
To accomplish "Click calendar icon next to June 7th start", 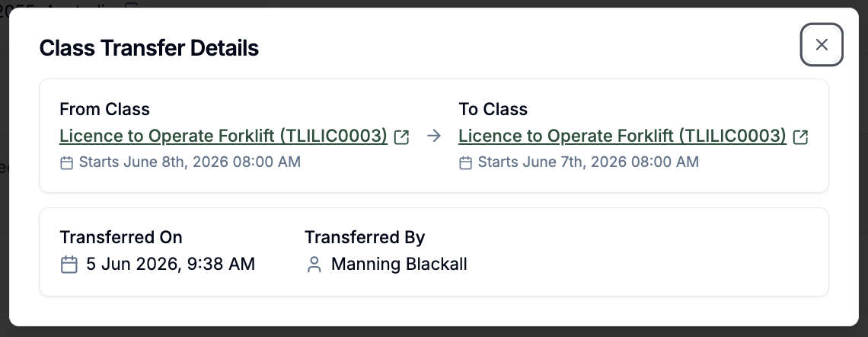I will (x=465, y=162).
